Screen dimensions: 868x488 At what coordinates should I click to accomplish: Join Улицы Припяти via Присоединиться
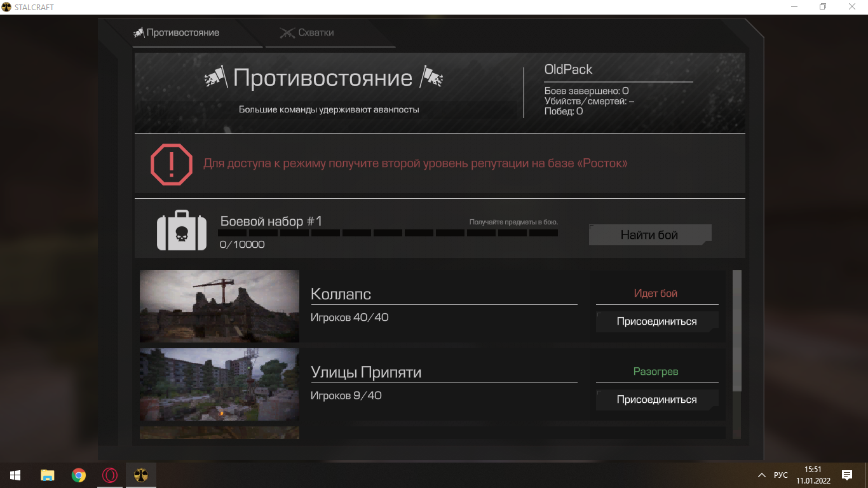(657, 400)
